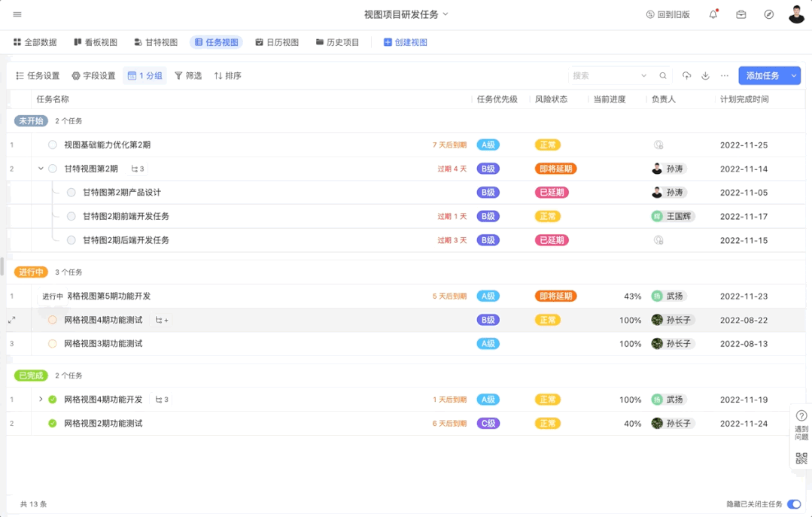812x517 pixels.
Task: Open the 添加任务 dropdown arrow
Action: [x=794, y=76]
